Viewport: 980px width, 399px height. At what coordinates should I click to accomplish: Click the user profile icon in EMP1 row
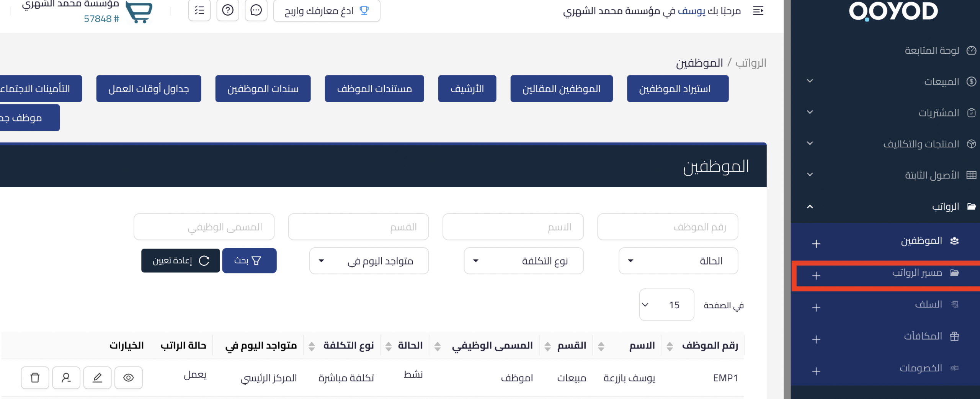66,378
